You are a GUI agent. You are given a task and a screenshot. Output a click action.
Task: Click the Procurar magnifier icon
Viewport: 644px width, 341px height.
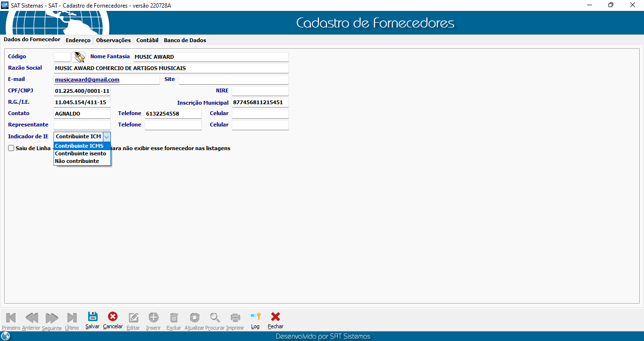[215, 318]
